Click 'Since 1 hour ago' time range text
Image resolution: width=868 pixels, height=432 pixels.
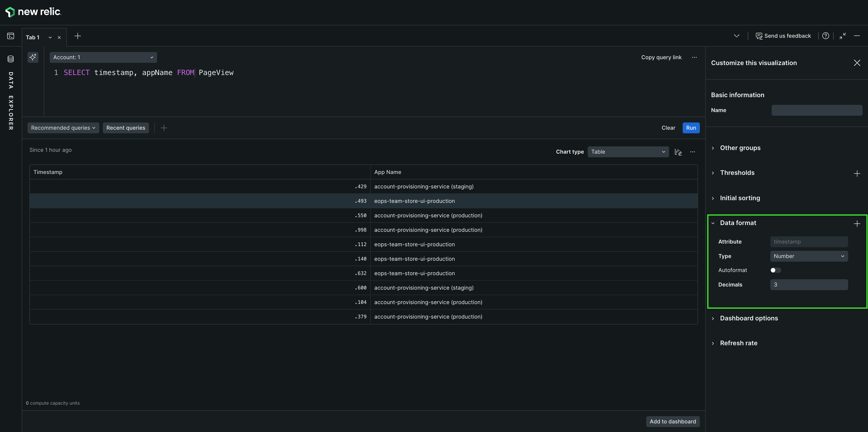point(51,150)
